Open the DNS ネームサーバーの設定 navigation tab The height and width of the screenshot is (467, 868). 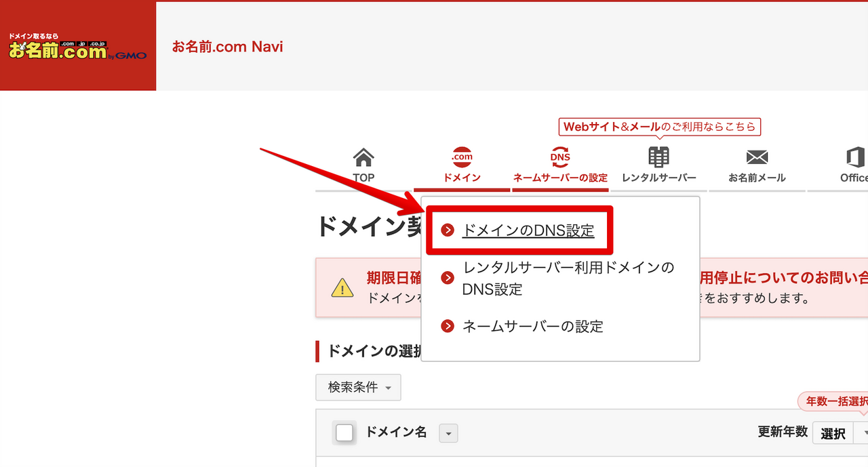tap(560, 165)
